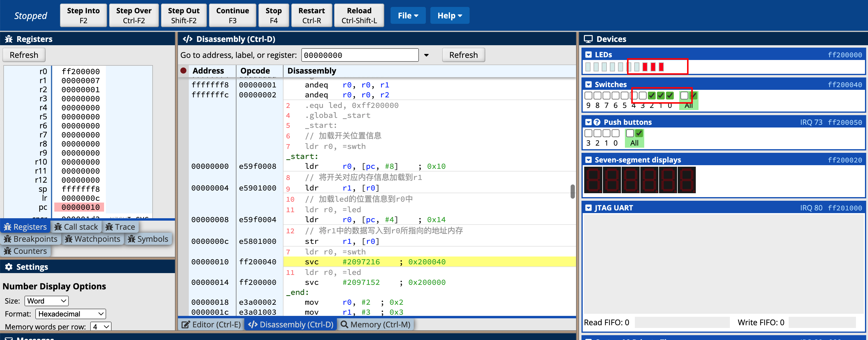Uncheck switch 0 checkbox
Viewport: 868px width, 340px height.
(x=670, y=96)
